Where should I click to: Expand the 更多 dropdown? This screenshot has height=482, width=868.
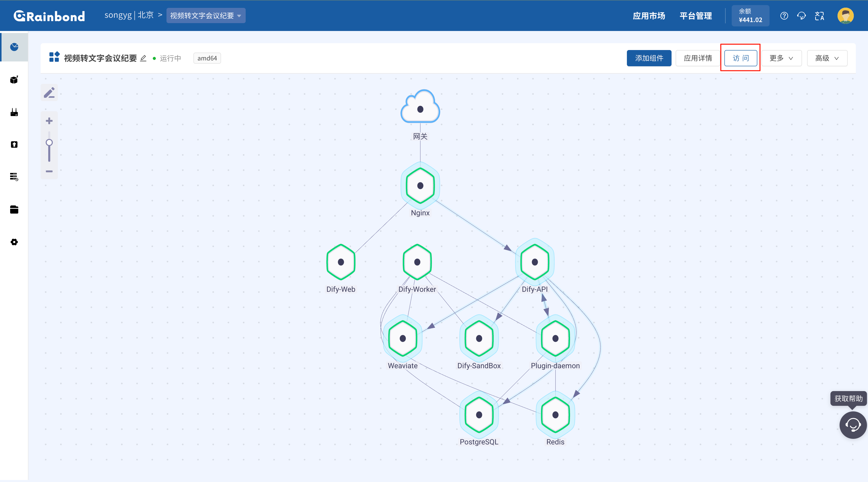781,58
